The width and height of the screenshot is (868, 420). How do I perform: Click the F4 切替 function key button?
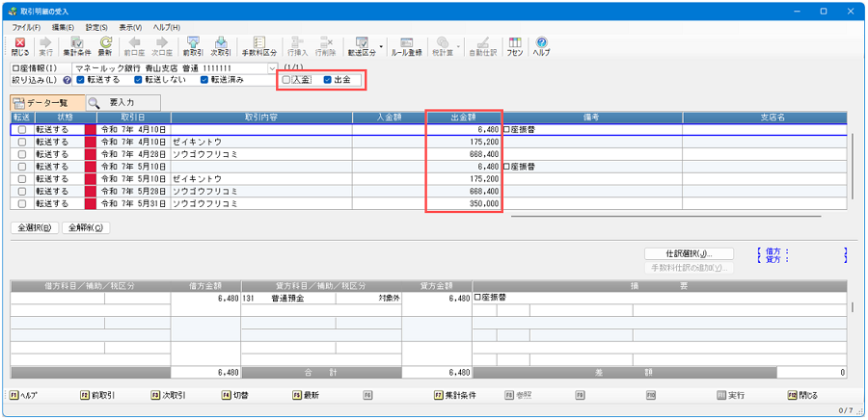click(x=235, y=396)
